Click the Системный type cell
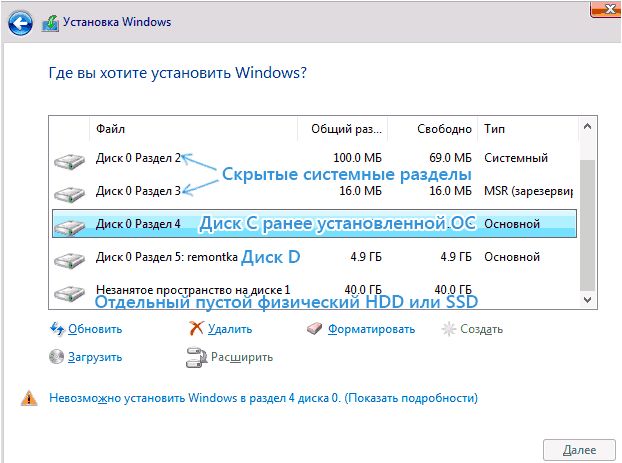 click(x=516, y=158)
